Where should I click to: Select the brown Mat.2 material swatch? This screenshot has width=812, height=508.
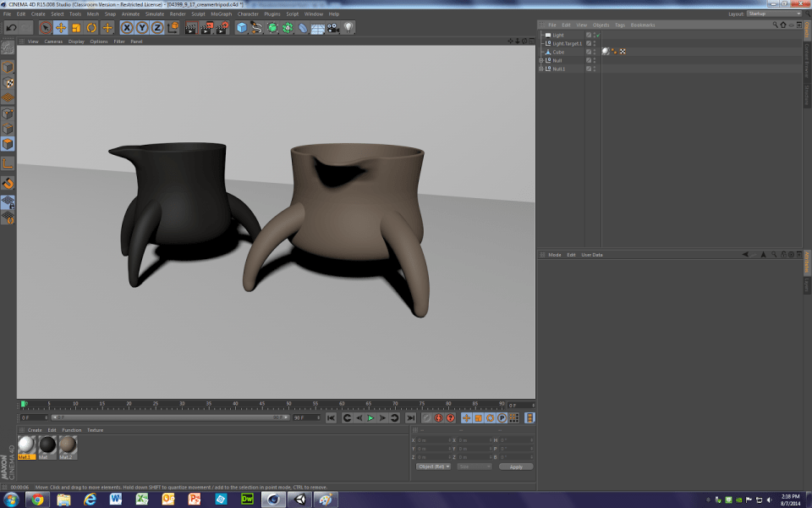tap(68, 445)
